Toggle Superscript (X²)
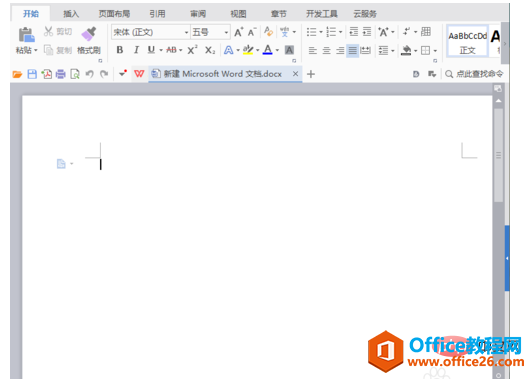This screenshot has width=531, height=379. [x=192, y=50]
